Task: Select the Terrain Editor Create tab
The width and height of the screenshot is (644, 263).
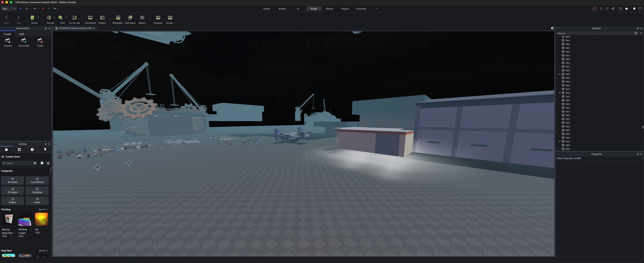Action: tap(7, 34)
